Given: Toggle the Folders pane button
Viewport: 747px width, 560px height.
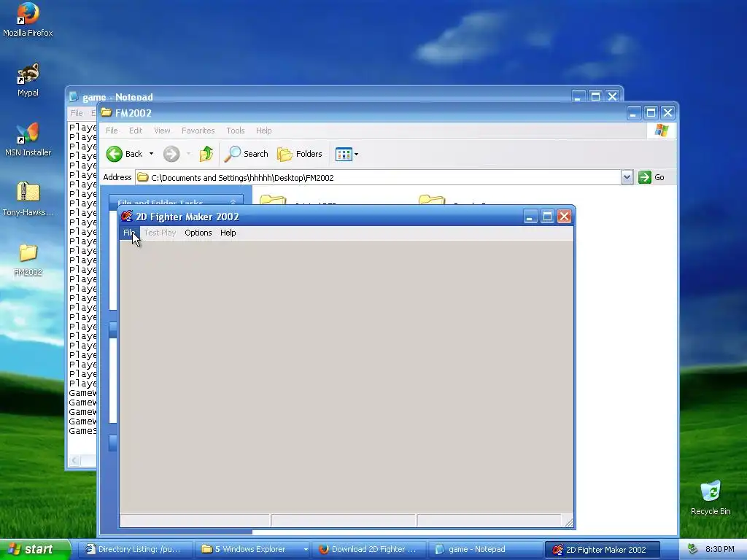Looking at the screenshot, I should pos(300,154).
